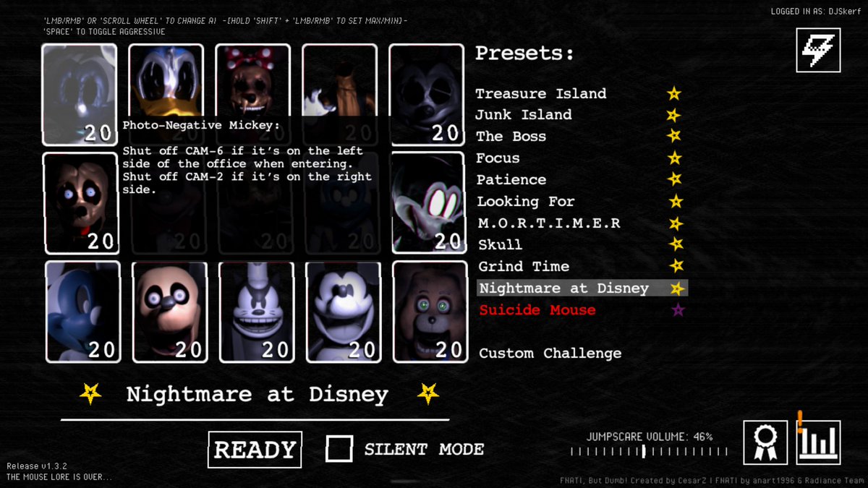Click the gray mouse card at top-right of grid
The width and height of the screenshot is (868, 488).
pos(427,95)
